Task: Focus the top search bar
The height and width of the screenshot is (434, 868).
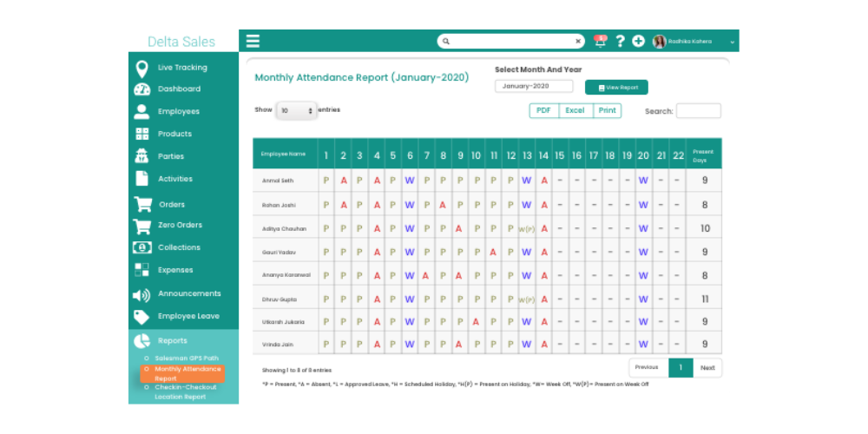Action: click(x=511, y=41)
